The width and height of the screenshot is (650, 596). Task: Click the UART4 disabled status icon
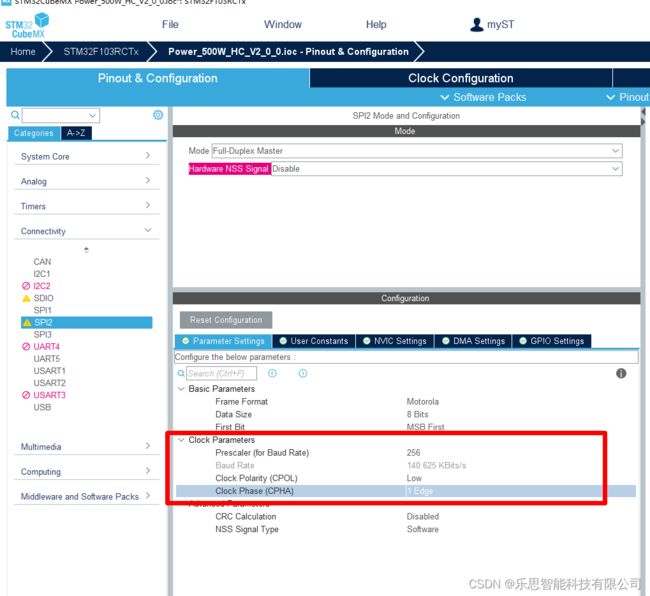[x=26, y=346]
